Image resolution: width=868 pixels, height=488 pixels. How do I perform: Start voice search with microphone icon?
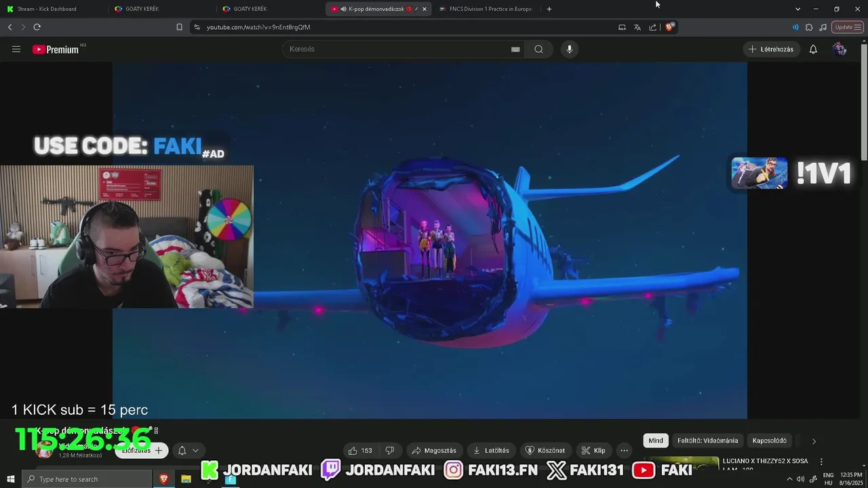click(x=570, y=49)
